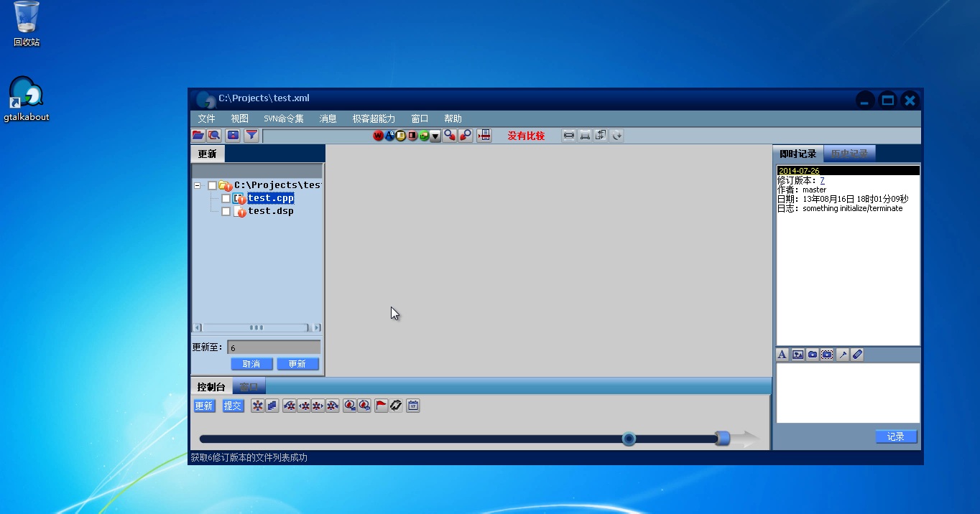
Task: Click the third grey compare icon with arrows
Action: pyautogui.click(x=601, y=135)
